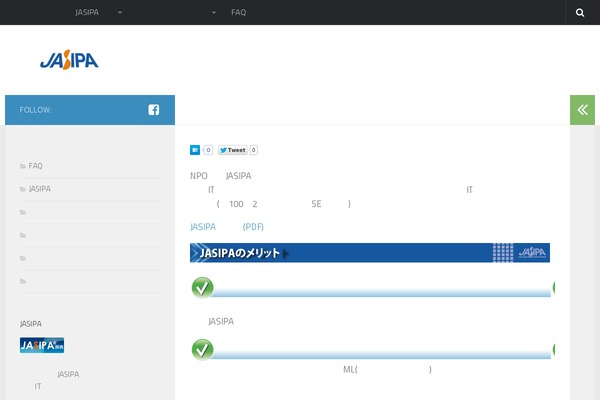Click the green checkmark above the JASIPA line
The image size is (600, 400).
tap(202, 287)
